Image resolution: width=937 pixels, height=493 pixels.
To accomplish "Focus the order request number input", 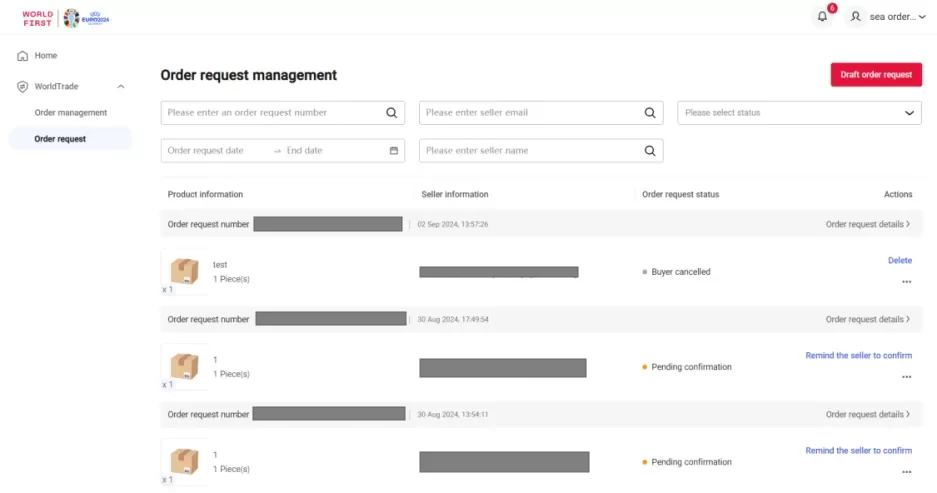I will [x=273, y=113].
